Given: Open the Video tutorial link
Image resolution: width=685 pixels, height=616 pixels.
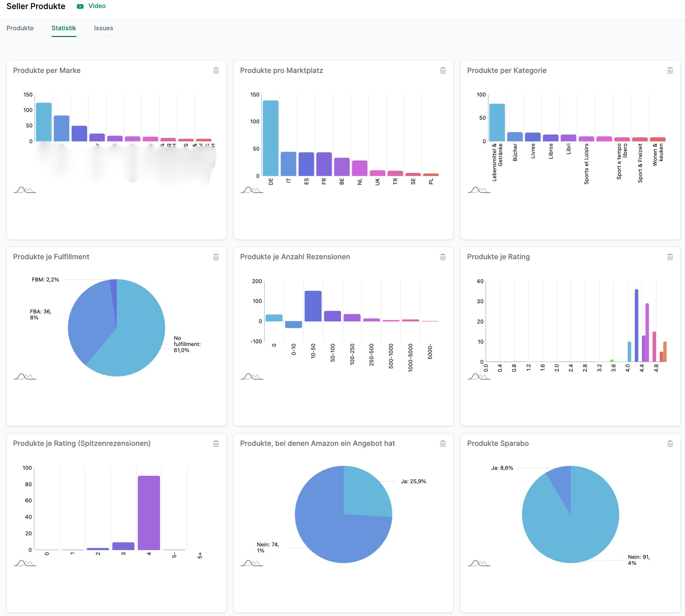Looking at the screenshot, I should coord(97,6).
